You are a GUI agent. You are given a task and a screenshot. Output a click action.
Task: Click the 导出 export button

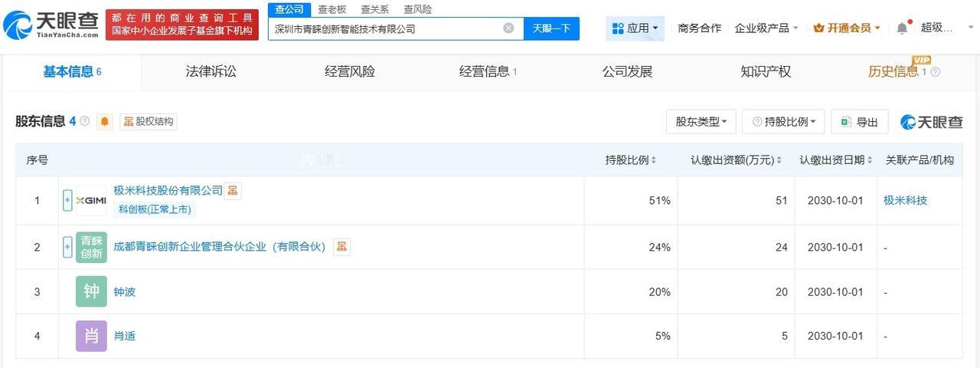tap(859, 122)
